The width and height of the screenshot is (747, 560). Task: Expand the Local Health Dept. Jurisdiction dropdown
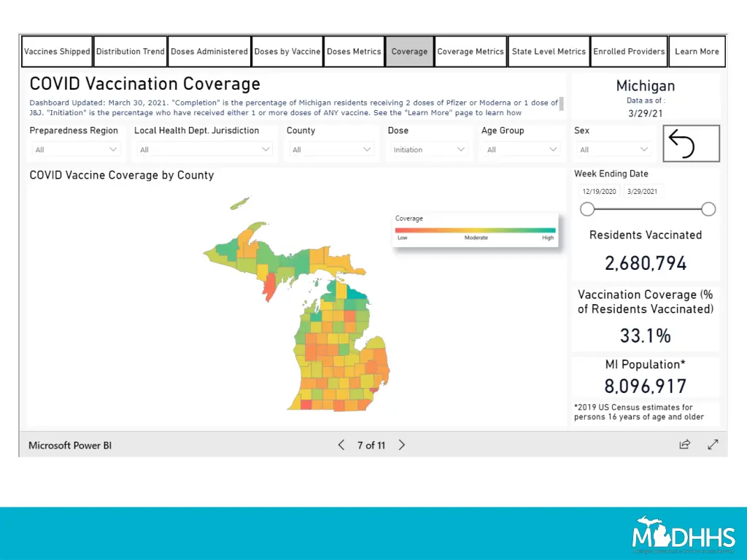tap(204, 149)
